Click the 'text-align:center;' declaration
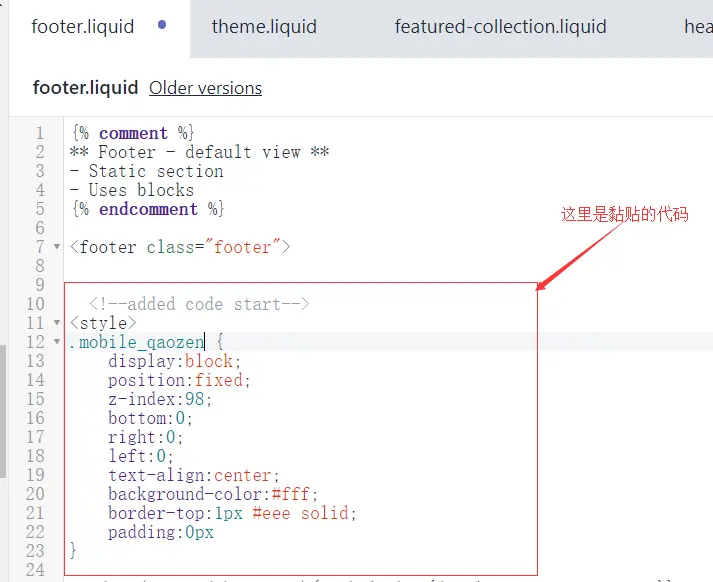The width and height of the screenshot is (713, 582). tap(194, 475)
